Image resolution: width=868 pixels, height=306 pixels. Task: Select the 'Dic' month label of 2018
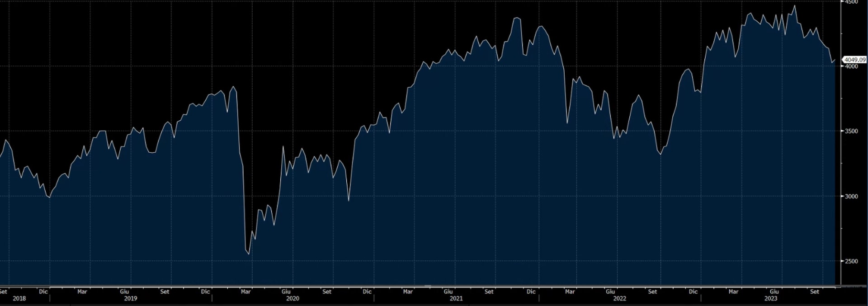tap(43, 292)
